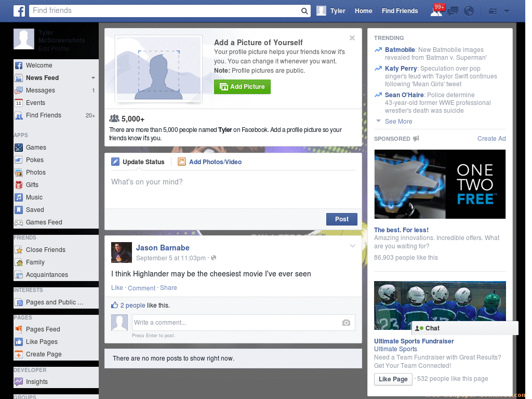Click the Like Page button

[x=393, y=379]
